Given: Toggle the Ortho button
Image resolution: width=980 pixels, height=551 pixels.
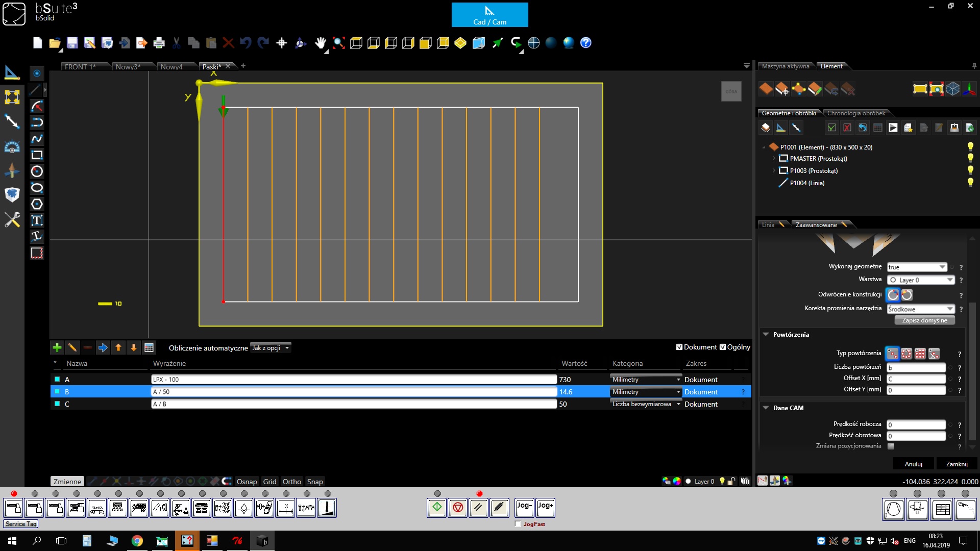Looking at the screenshot, I should point(291,482).
